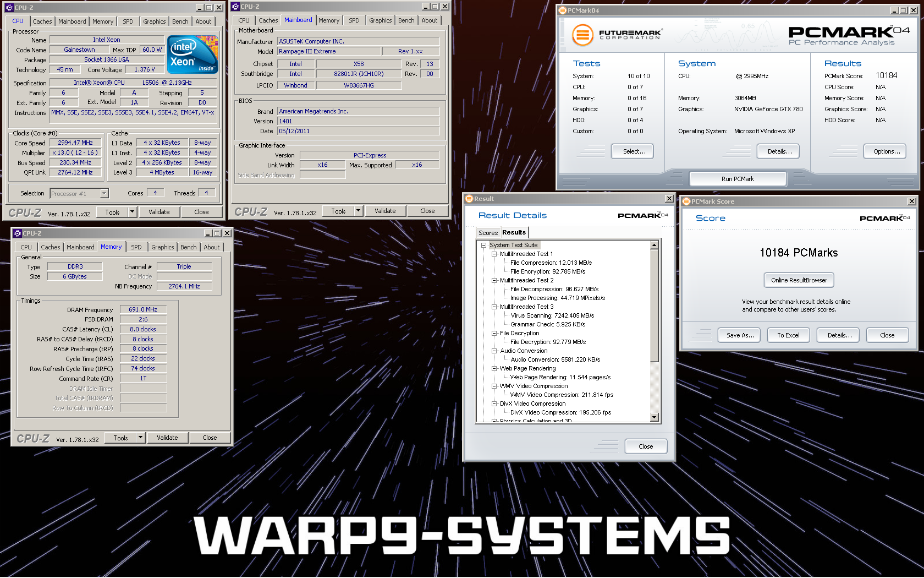Click the Result window title icon

coord(469,199)
